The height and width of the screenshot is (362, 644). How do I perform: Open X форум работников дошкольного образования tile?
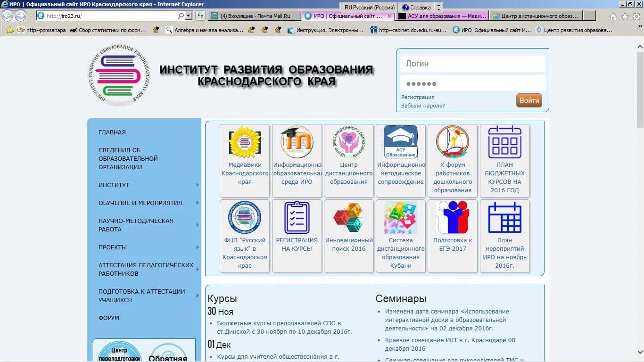[x=452, y=160]
